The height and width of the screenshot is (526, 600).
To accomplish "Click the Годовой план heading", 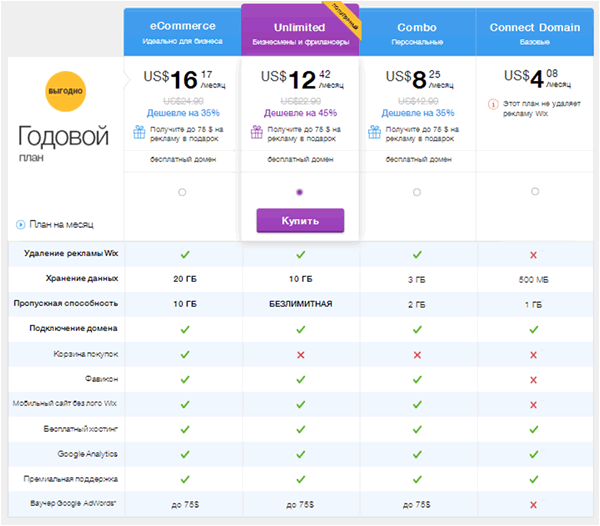I will click(x=64, y=143).
